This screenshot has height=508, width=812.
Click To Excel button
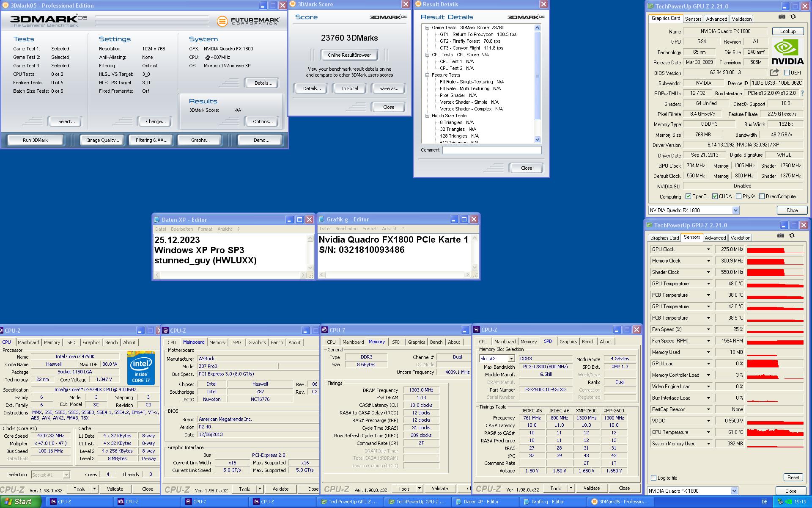coord(349,88)
